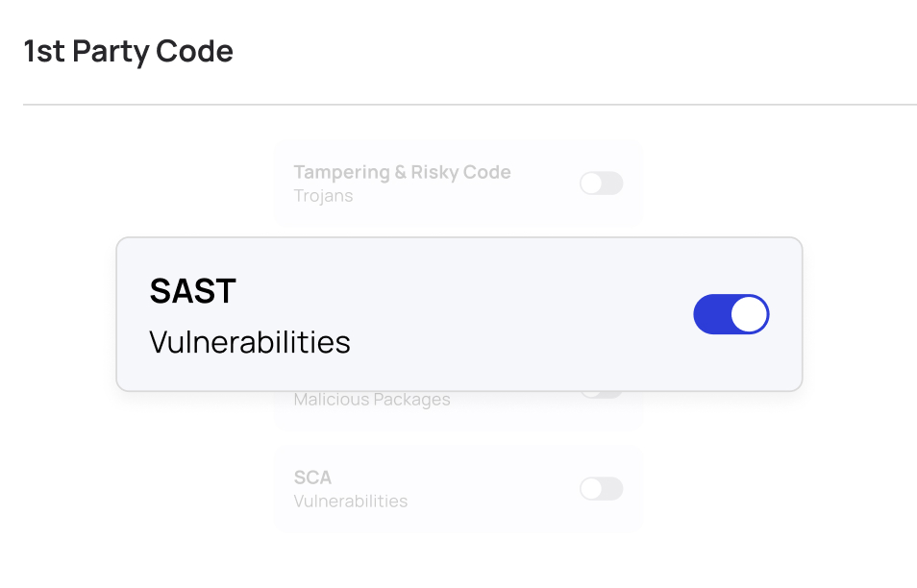
Task: Enable the Tampering & Risky Code toggle
Action: [602, 184]
